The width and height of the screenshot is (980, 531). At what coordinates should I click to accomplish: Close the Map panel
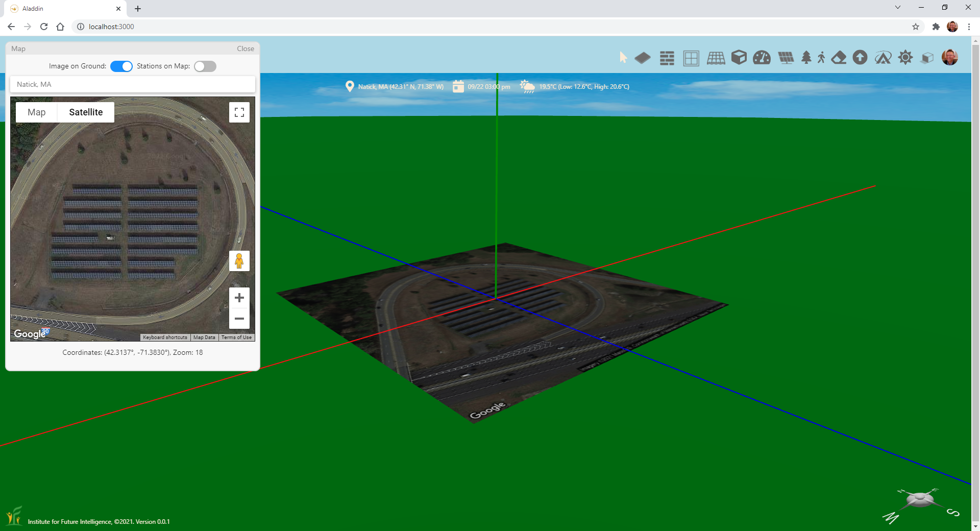(x=245, y=49)
